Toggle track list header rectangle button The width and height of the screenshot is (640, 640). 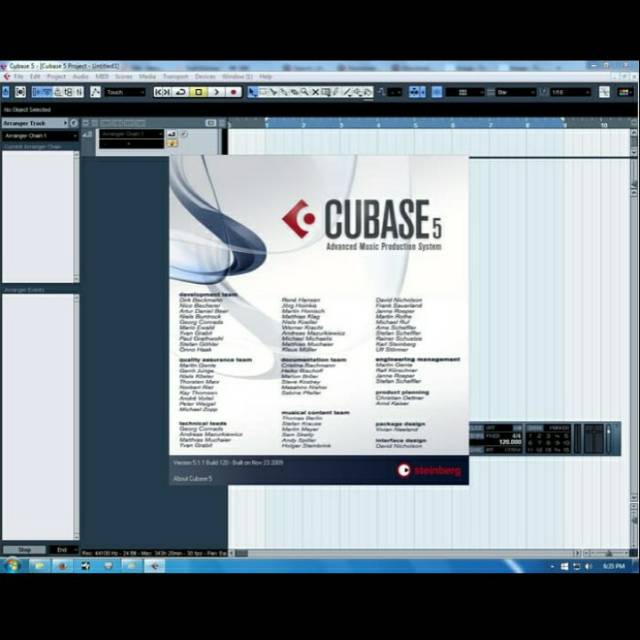[211, 122]
